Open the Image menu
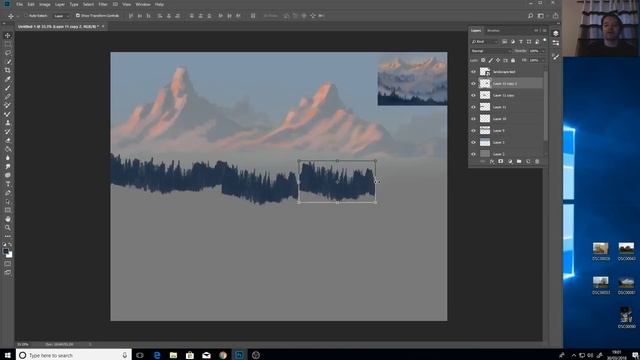Image resolution: width=640 pixels, height=360 pixels. pyautogui.click(x=44, y=4)
